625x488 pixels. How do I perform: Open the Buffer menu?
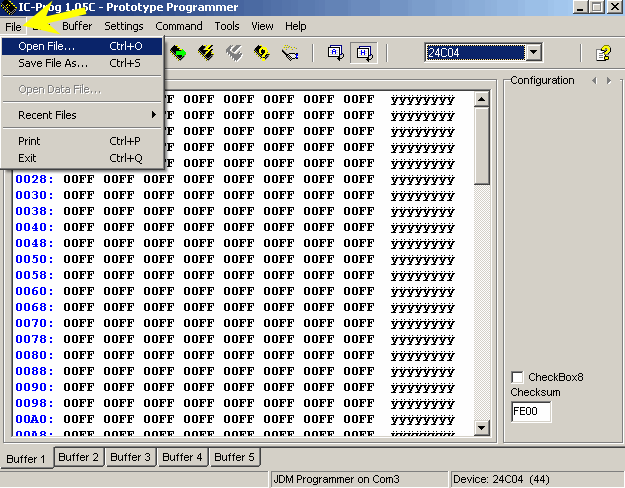(x=77, y=26)
